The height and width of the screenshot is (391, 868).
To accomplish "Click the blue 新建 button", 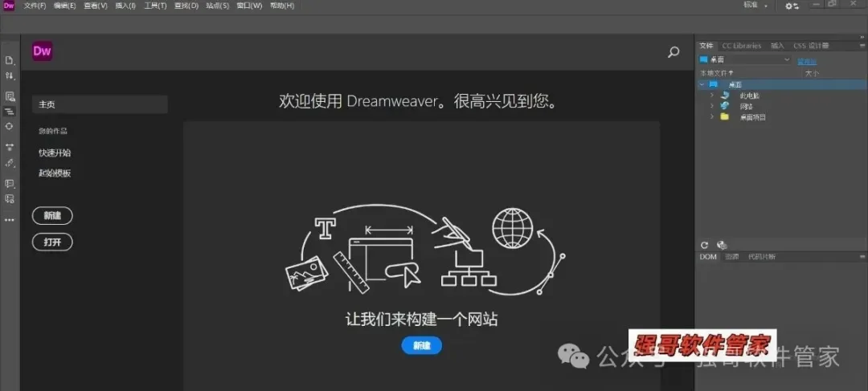I will [x=422, y=346].
